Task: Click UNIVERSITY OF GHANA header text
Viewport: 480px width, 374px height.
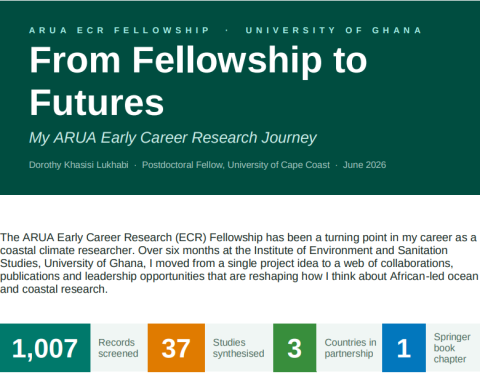Action: [334, 30]
